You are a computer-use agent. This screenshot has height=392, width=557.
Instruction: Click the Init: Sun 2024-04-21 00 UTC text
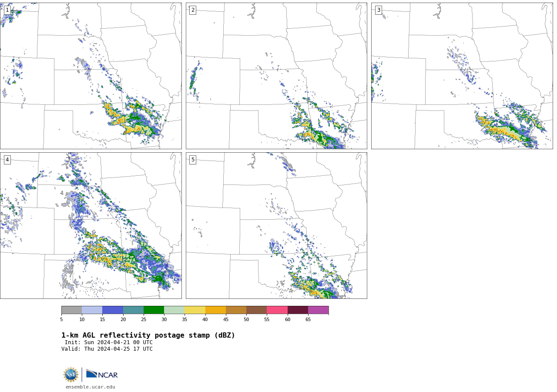point(108,342)
